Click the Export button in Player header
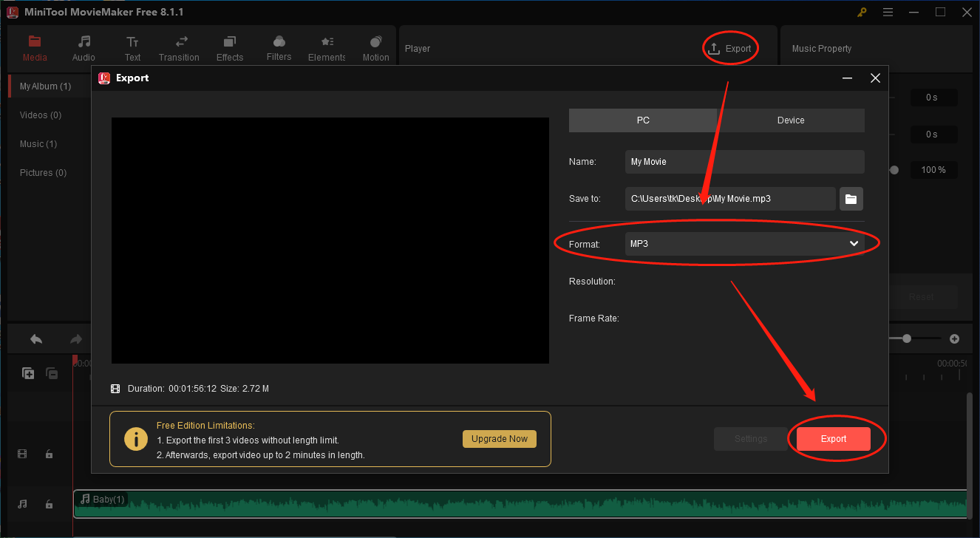 pos(729,49)
